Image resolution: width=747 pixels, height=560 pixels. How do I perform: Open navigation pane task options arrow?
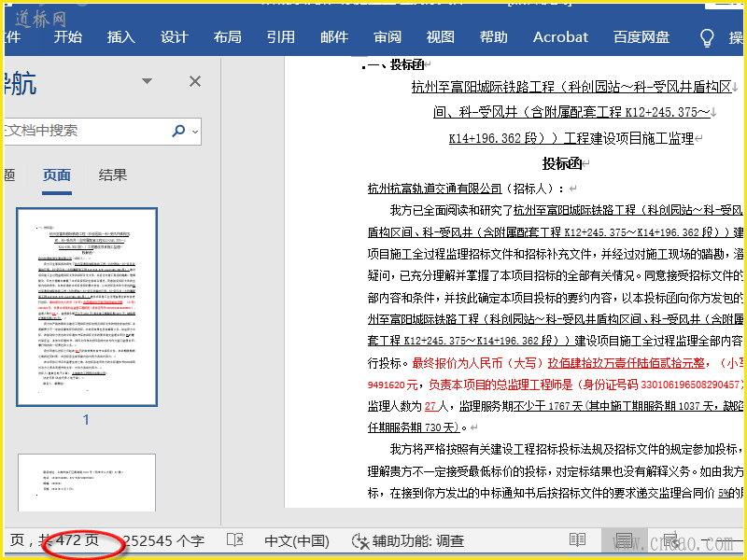coord(147,82)
